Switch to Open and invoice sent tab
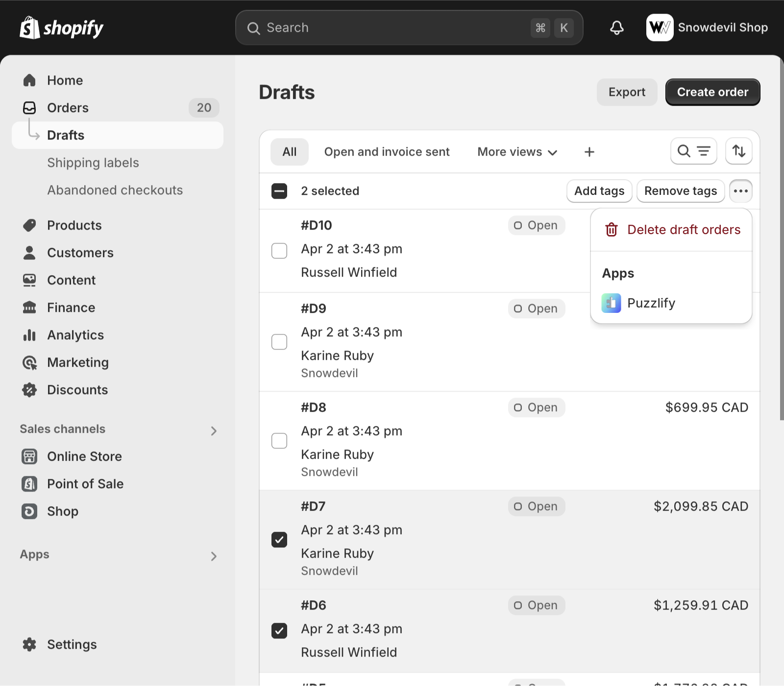The image size is (784, 686). click(387, 152)
